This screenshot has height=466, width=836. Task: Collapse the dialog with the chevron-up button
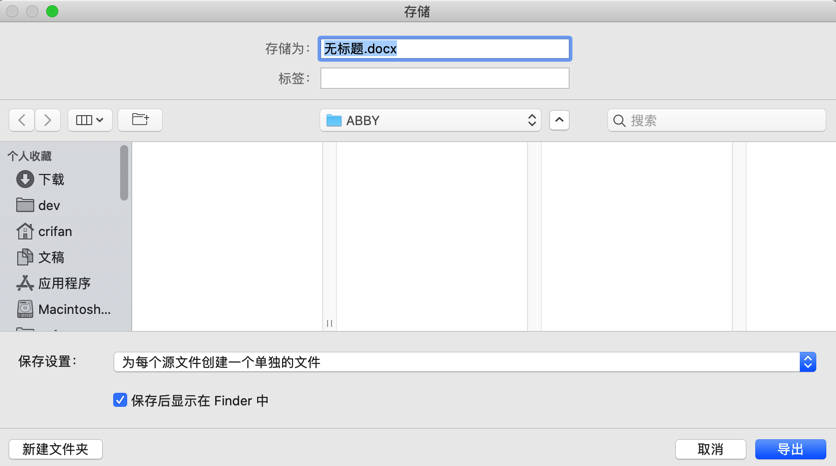[x=559, y=120]
